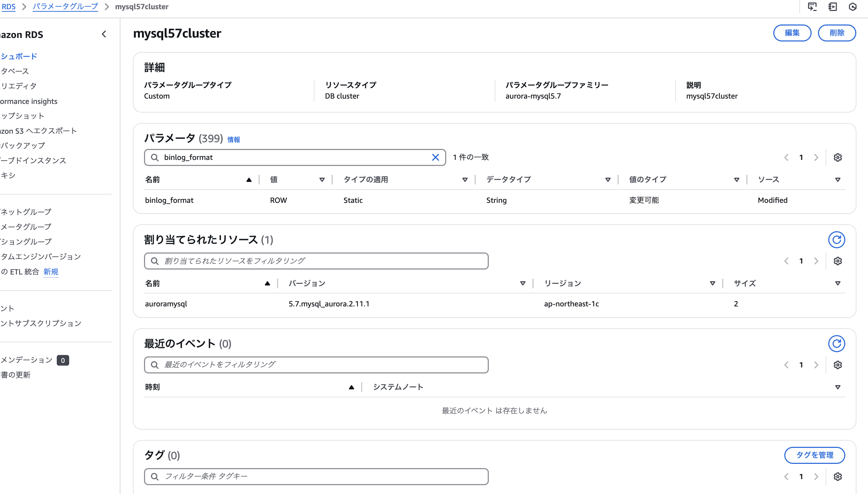Open Performance insights in sidebar
This screenshot has height=494, width=868.
29,101
